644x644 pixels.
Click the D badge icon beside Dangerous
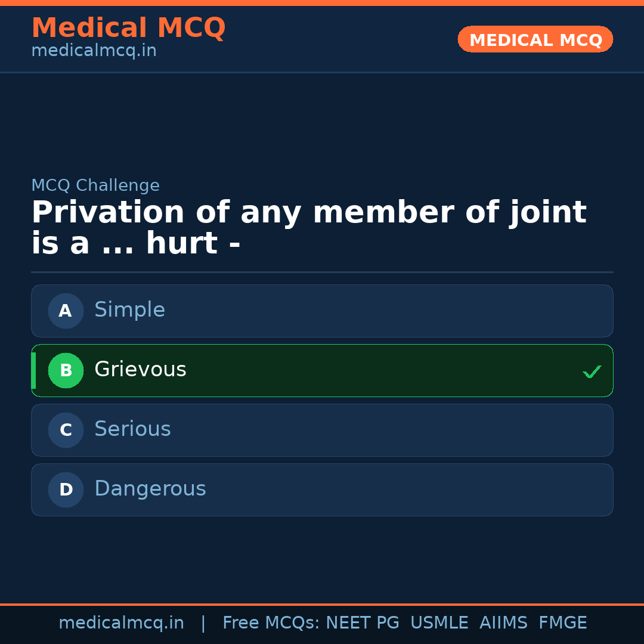(66, 490)
